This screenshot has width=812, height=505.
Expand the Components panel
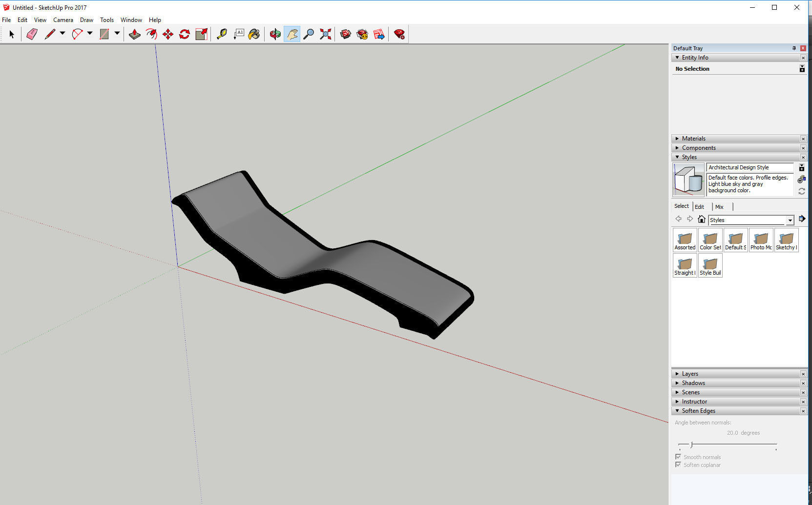(677, 148)
